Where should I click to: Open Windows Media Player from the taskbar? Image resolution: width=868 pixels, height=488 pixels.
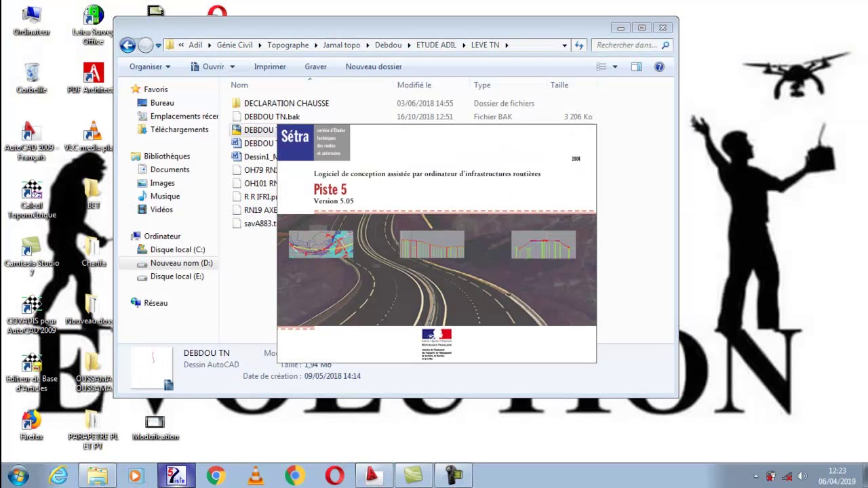[136, 476]
